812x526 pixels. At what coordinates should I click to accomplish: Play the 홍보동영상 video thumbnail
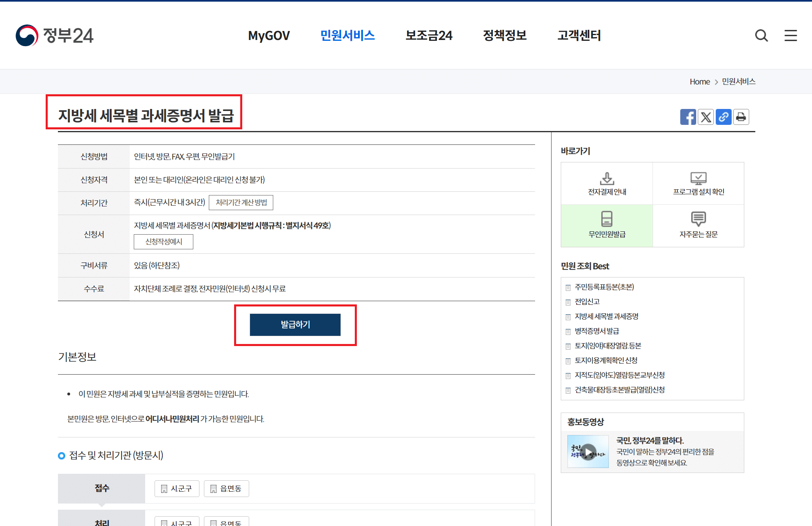[x=588, y=451]
